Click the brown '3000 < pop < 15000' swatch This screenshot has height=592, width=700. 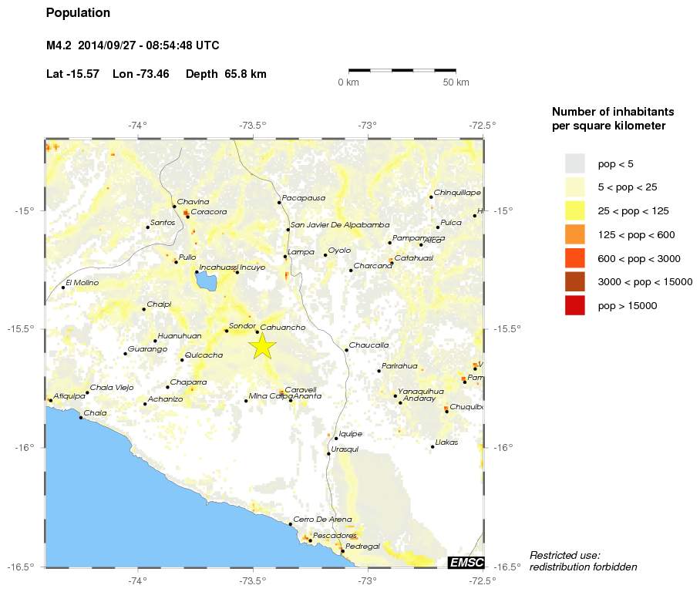click(575, 282)
